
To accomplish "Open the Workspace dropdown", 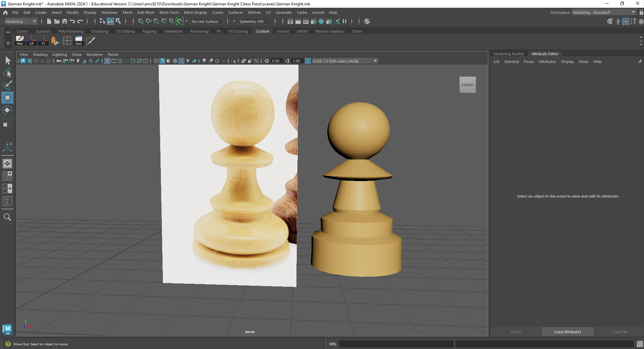I will pyautogui.click(x=633, y=12).
